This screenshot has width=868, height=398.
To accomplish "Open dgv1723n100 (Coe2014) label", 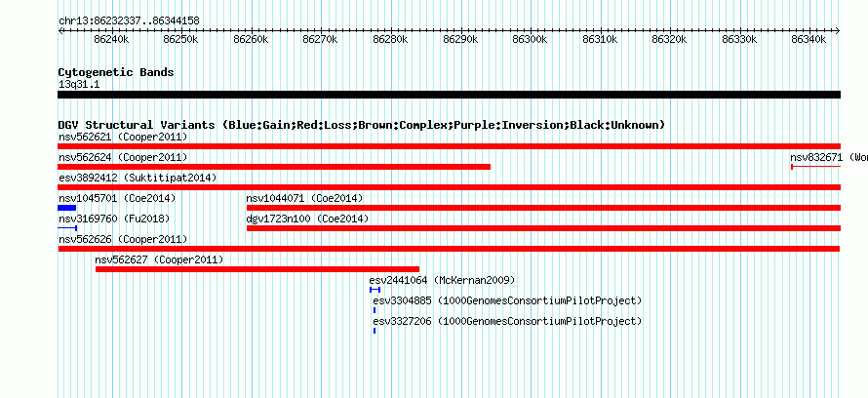I will click(x=307, y=219).
